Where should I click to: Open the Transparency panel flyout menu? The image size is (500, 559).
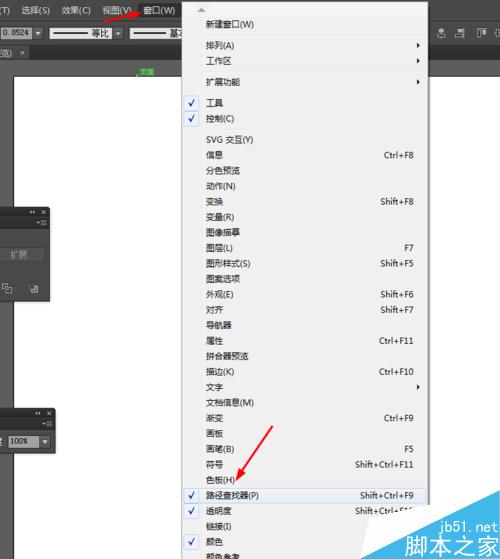47,424
